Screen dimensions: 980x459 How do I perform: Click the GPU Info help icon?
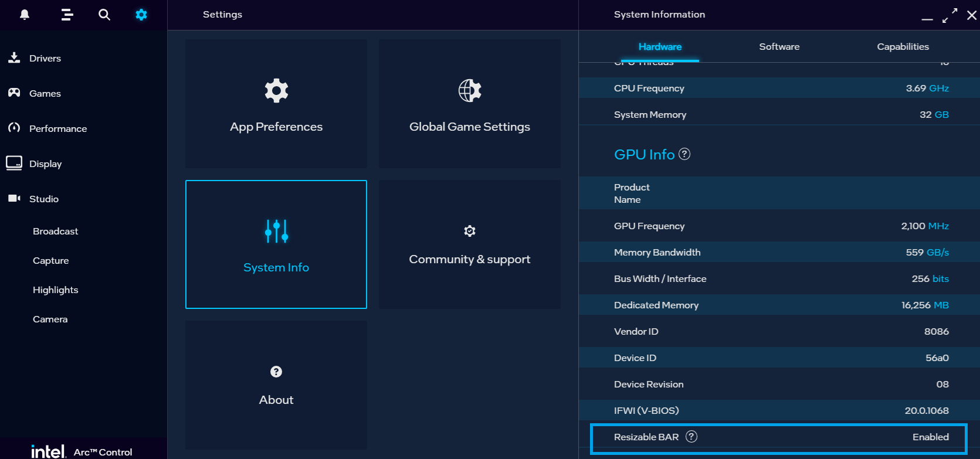tap(684, 154)
